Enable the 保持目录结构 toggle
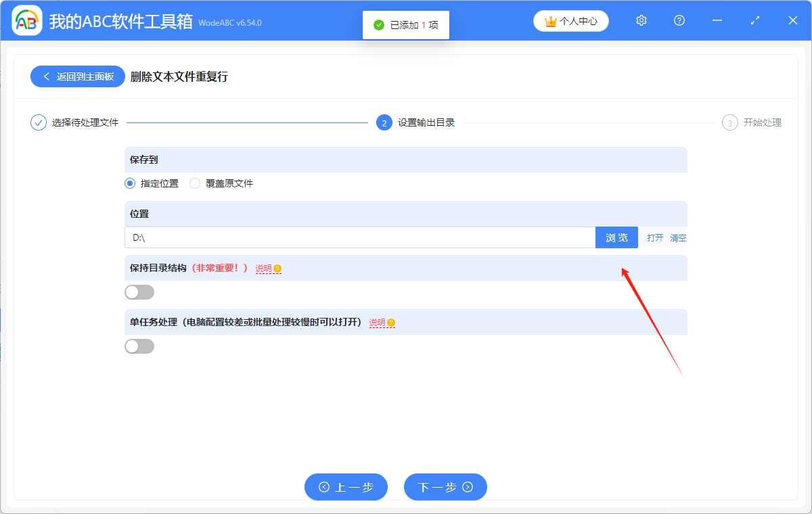The image size is (812, 514). coord(139,291)
